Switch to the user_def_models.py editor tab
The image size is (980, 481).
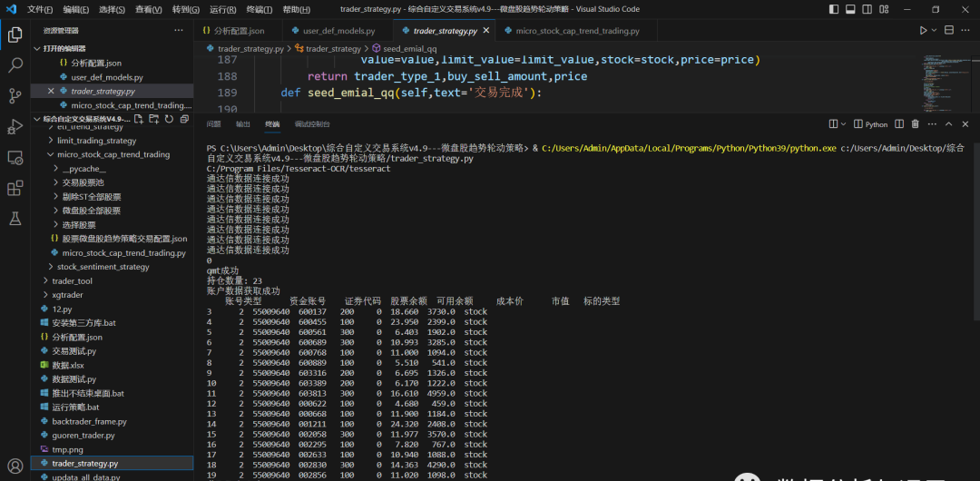338,31
